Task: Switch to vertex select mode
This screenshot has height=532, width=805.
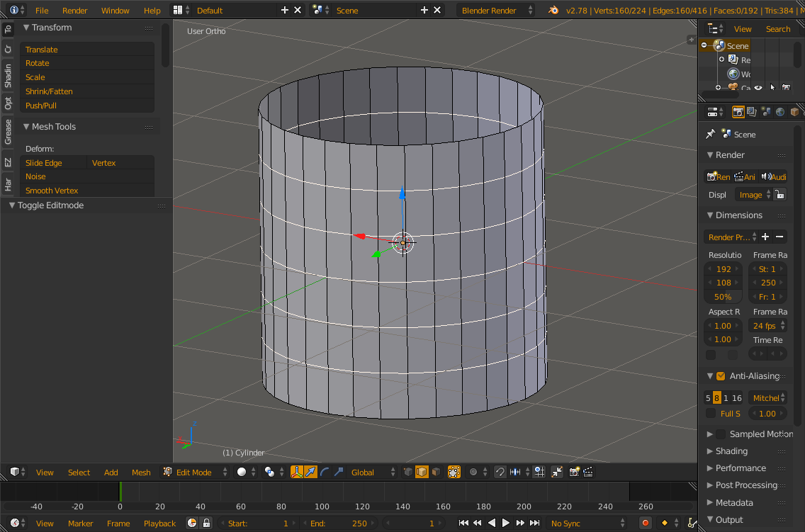Action: pos(408,472)
